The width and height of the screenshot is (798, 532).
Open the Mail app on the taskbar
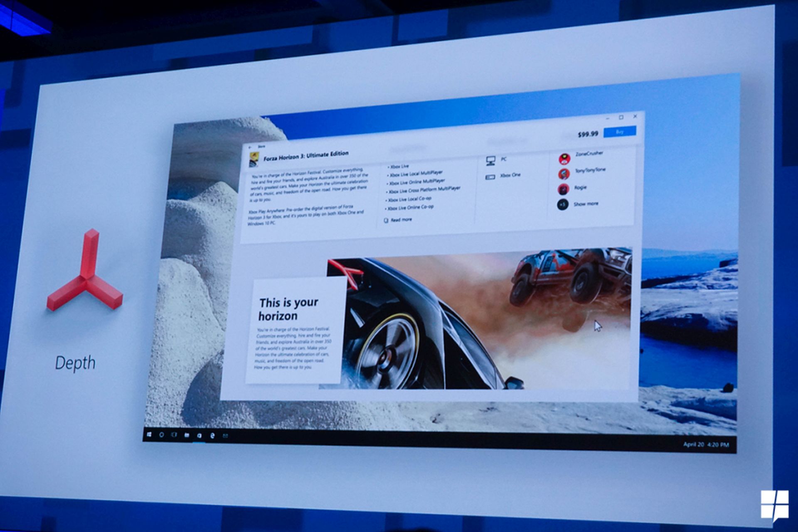point(225,436)
